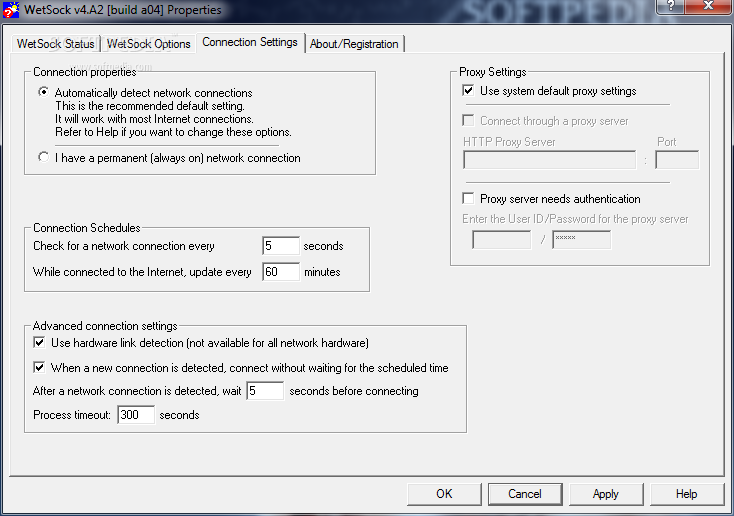Image resolution: width=734 pixels, height=516 pixels.
Task: Click the 'Proxy Settings' group label
Action: coord(493,72)
